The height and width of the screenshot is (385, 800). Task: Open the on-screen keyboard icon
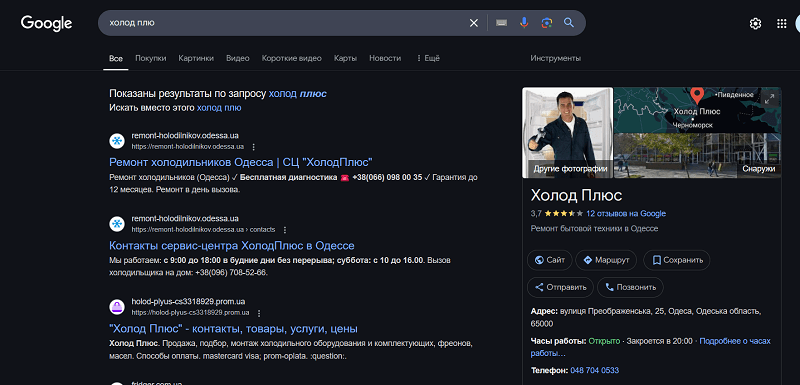(x=501, y=23)
